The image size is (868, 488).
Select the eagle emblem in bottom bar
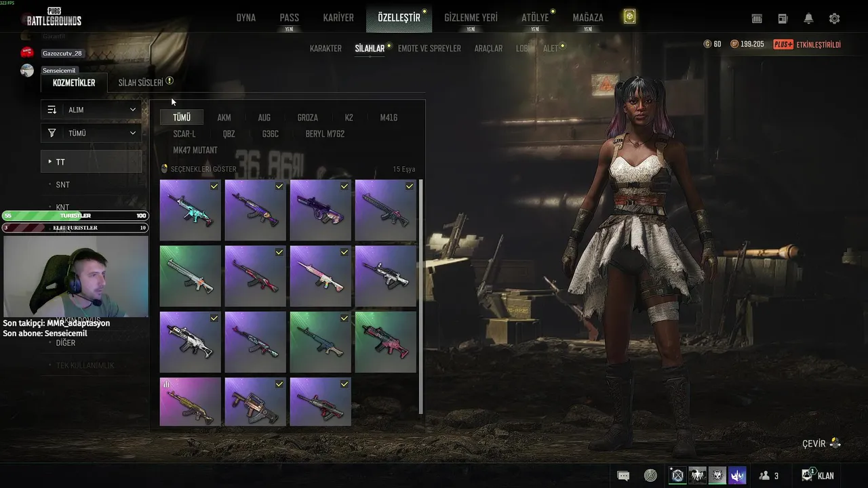point(697,476)
